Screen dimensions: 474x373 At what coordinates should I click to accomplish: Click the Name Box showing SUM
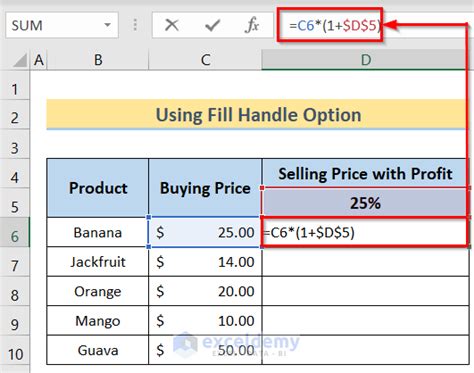[x=62, y=25]
